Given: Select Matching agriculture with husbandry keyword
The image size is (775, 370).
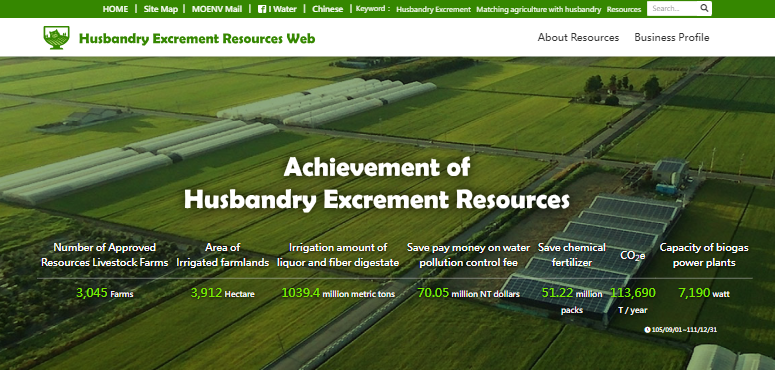Looking at the screenshot, I should (x=539, y=9).
